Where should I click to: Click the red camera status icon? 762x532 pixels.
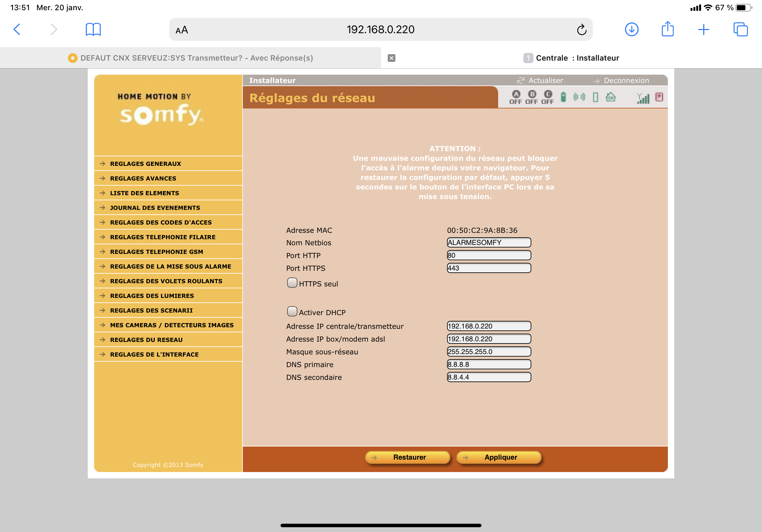659,97
